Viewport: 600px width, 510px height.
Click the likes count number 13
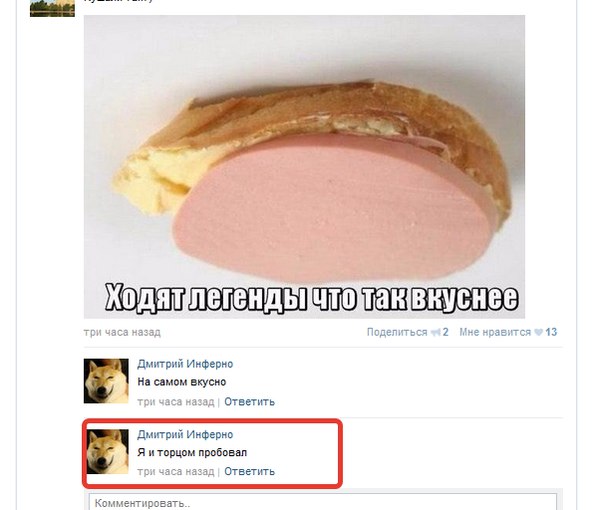(x=551, y=332)
